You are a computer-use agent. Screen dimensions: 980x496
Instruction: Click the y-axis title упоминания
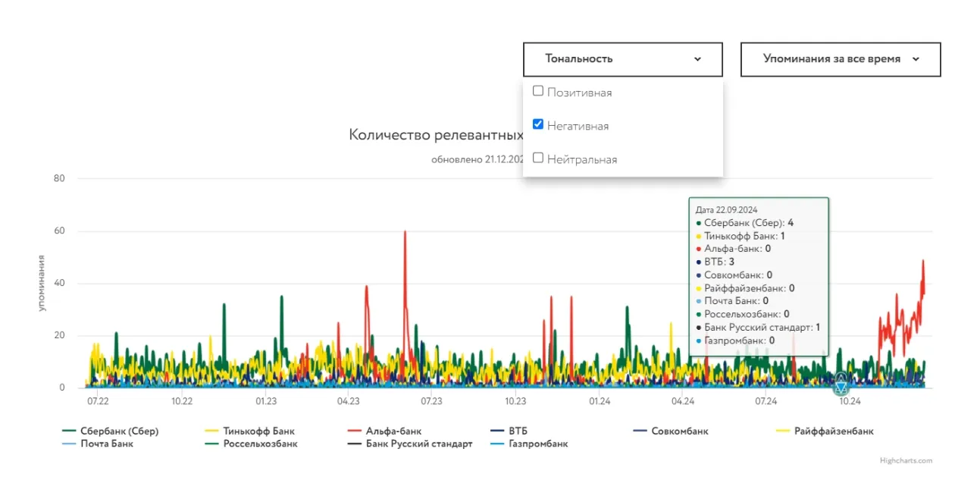[x=43, y=284]
